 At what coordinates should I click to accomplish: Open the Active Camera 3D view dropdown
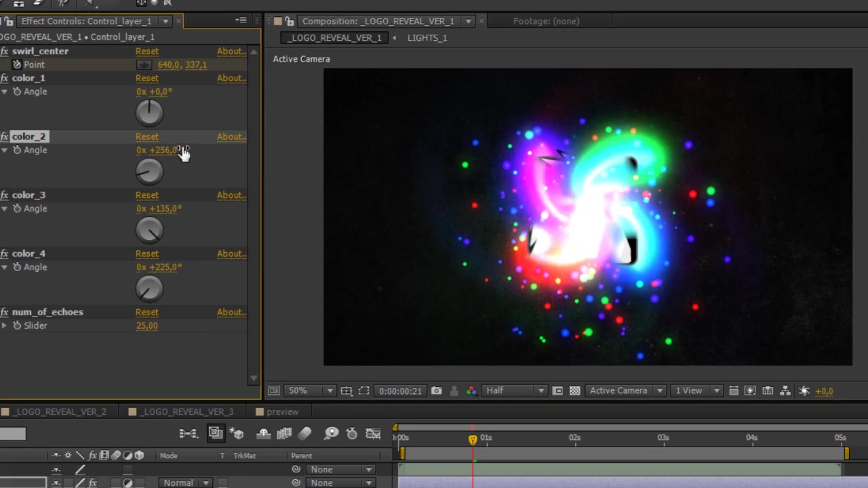coord(626,390)
